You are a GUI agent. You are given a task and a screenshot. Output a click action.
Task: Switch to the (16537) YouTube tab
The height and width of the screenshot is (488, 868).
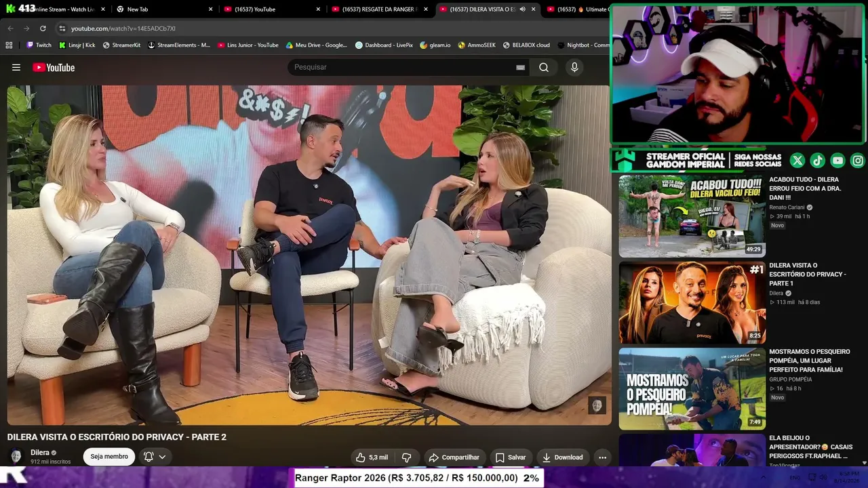click(x=271, y=9)
